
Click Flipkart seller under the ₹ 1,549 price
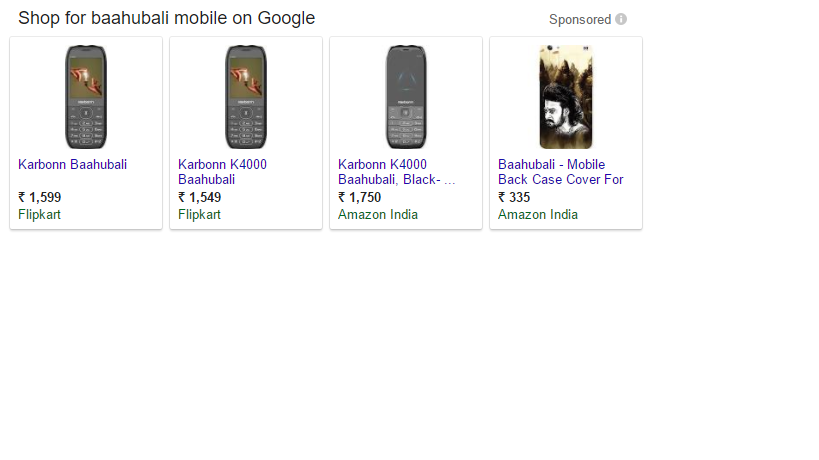pos(200,214)
